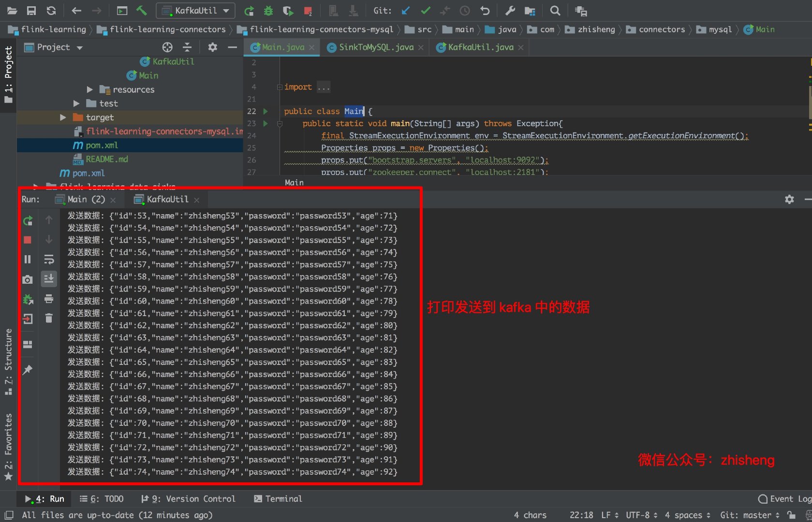Open the Terminal tool window
The width and height of the screenshot is (812, 522).
pos(278,499)
